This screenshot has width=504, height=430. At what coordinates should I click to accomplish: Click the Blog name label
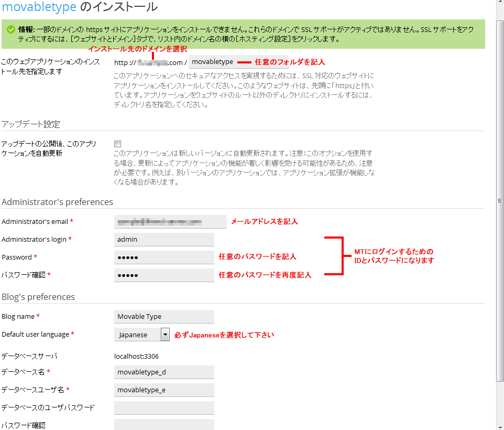tap(18, 317)
